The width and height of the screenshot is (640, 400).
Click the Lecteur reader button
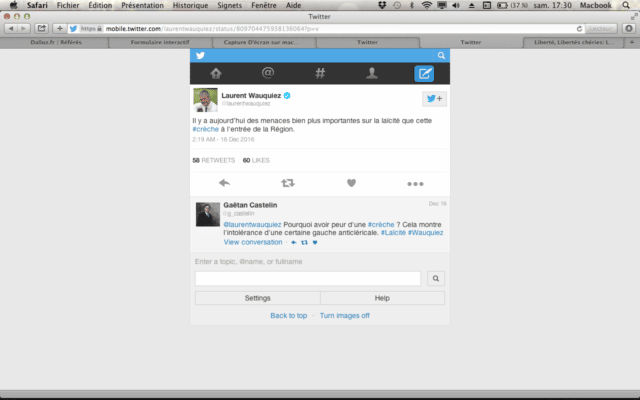pos(601,29)
